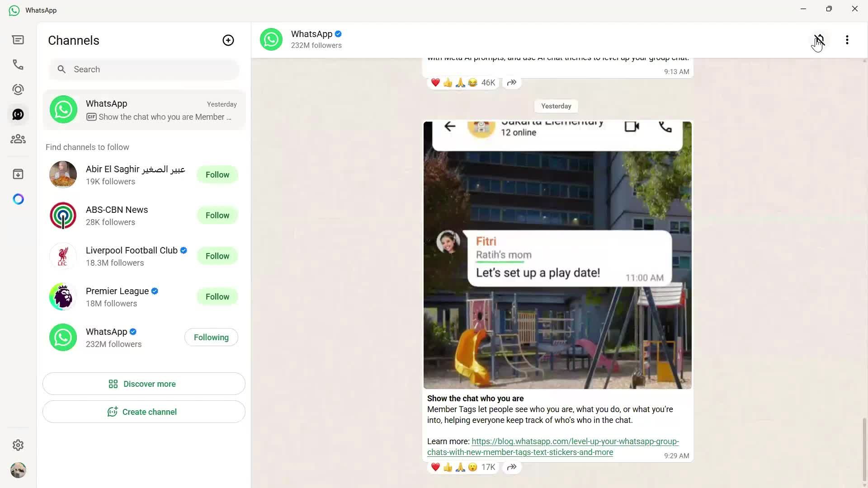Open Archived chats
868x488 pixels.
pos(18,174)
